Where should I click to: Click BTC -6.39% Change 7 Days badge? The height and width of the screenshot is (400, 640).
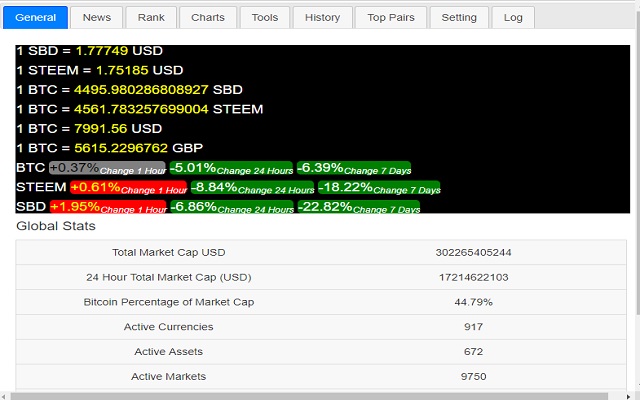(354, 168)
